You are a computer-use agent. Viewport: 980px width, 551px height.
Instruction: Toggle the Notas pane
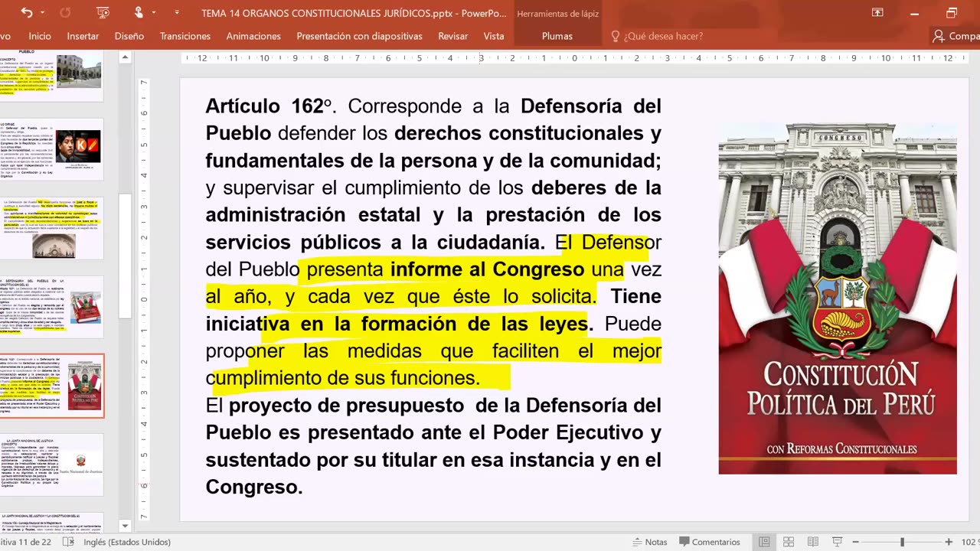[x=650, y=542]
